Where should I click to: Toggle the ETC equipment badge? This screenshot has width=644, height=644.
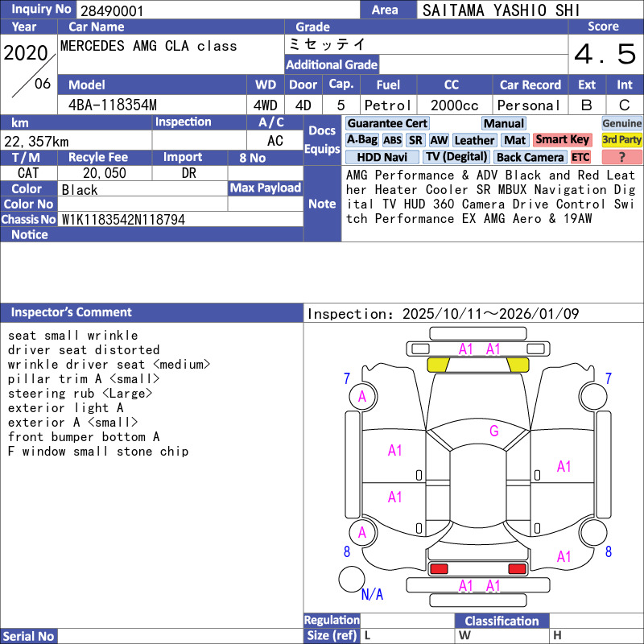click(x=580, y=157)
